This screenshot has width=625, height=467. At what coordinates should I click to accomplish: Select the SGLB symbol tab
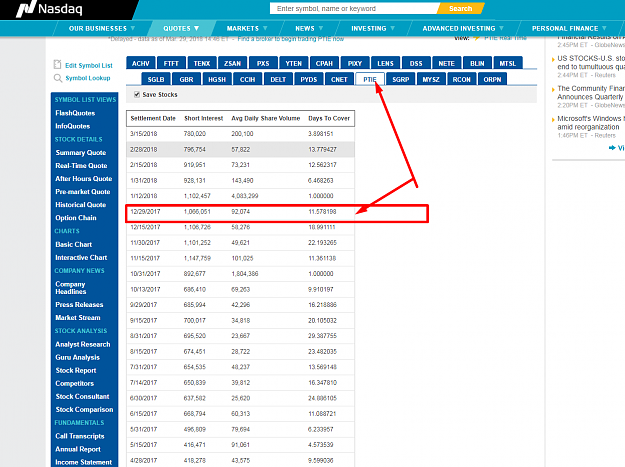pos(156,79)
